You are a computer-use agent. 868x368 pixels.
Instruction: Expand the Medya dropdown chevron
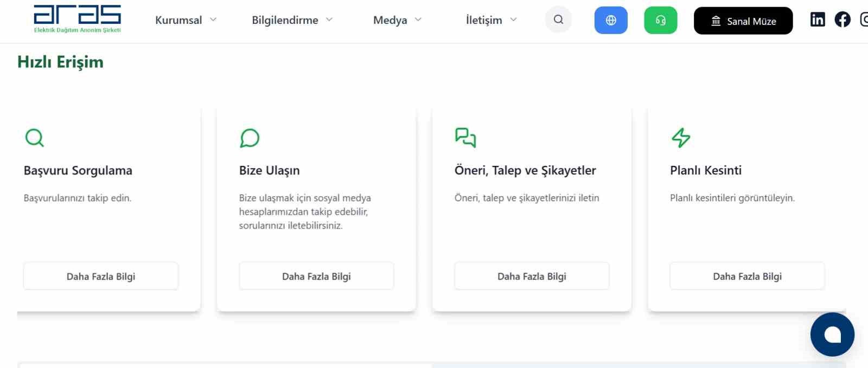(x=418, y=20)
